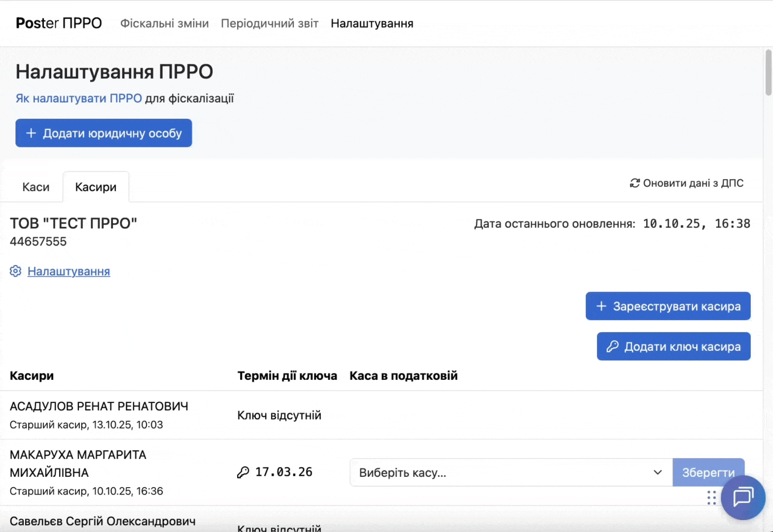The height and width of the screenshot is (532, 773).
Task: Click the Poster ПРРО logo
Action: tap(59, 23)
